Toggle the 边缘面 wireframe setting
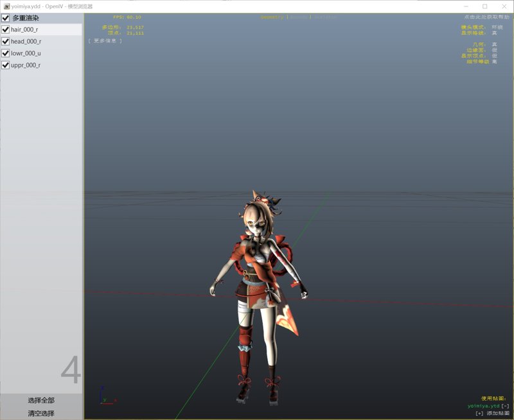Viewport: 514px width, 420px height. click(x=494, y=50)
